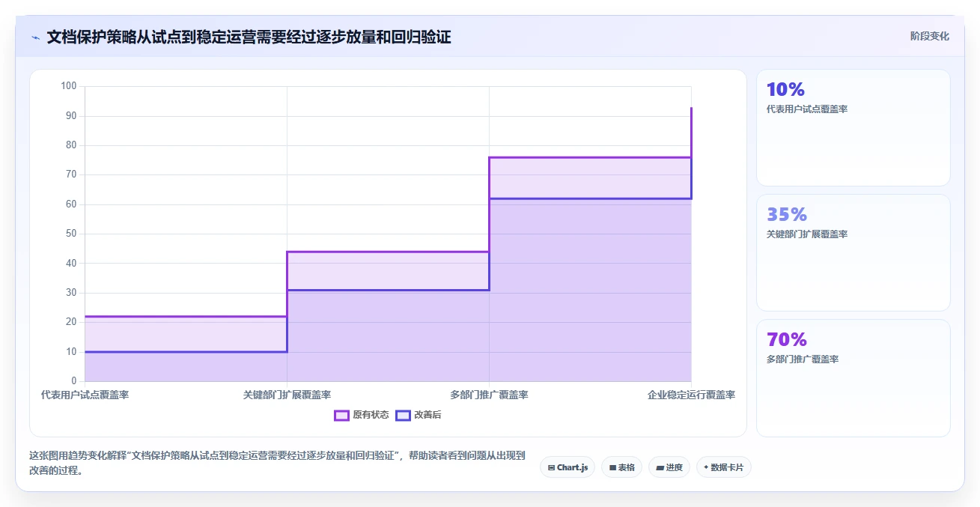The image size is (980, 507).
Task: Open the 70% 多部门推广覆盖率 card
Action: click(x=853, y=377)
